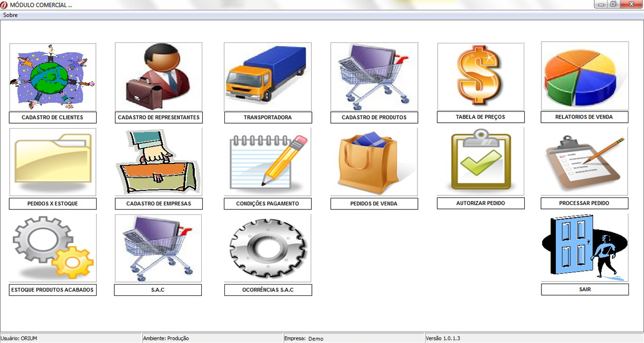Viewport: 644px width, 343px height.
Task: Click the S.A.C label button
Action: (x=158, y=290)
